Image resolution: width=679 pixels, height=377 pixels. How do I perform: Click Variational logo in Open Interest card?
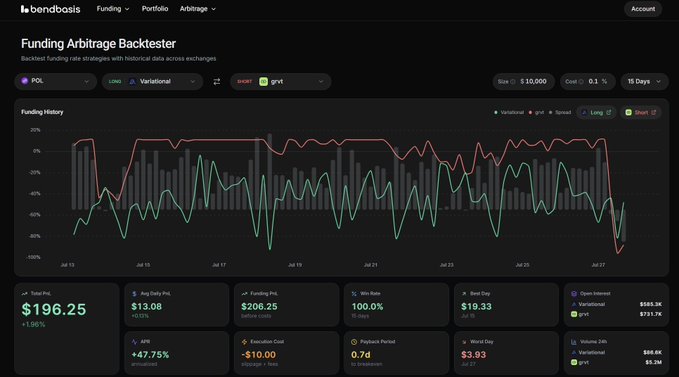574,304
